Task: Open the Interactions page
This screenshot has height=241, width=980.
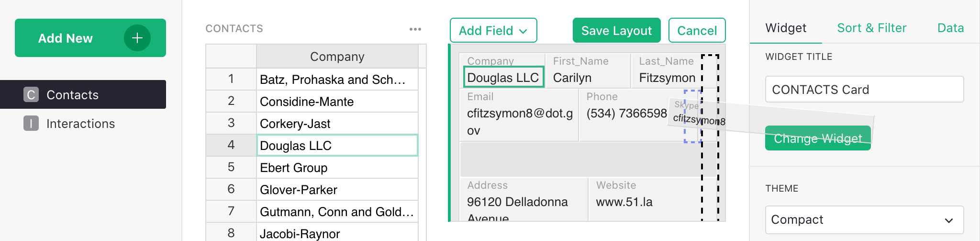Action: click(x=80, y=124)
